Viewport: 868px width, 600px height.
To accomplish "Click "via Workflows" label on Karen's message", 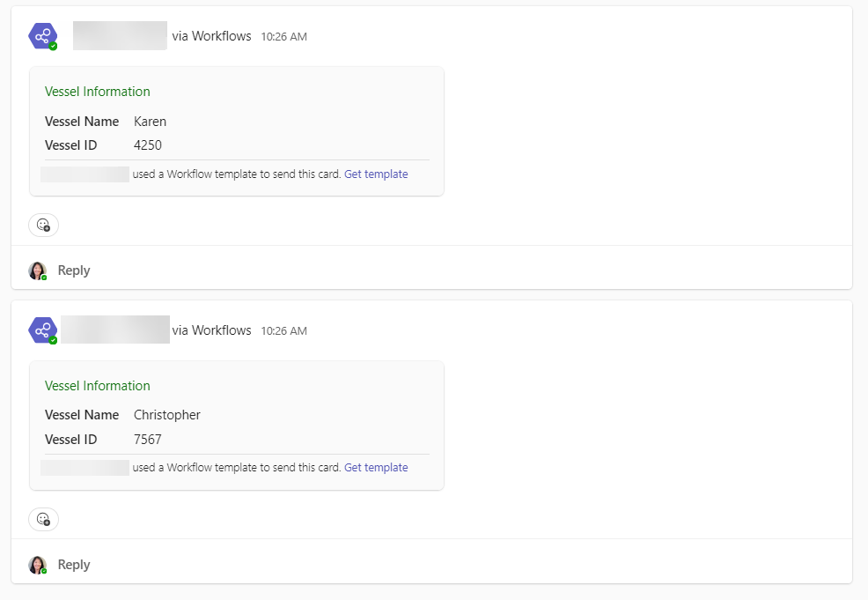I will click(x=211, y=36).
